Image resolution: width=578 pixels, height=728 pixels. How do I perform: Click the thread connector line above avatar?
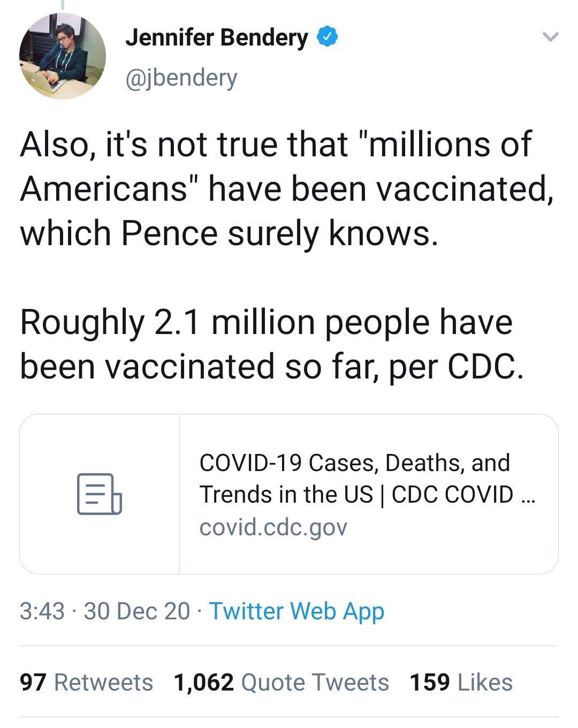63,4
